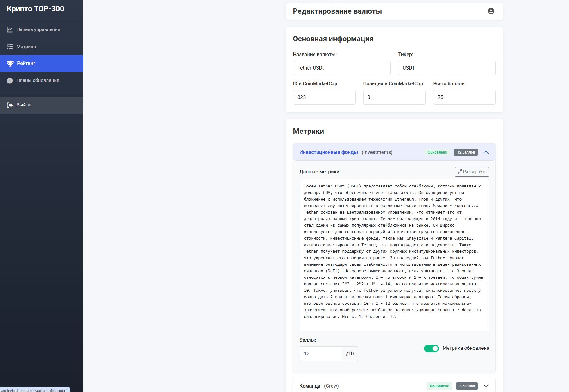Open Планы обновления in the sidebar

click(42, 80)
